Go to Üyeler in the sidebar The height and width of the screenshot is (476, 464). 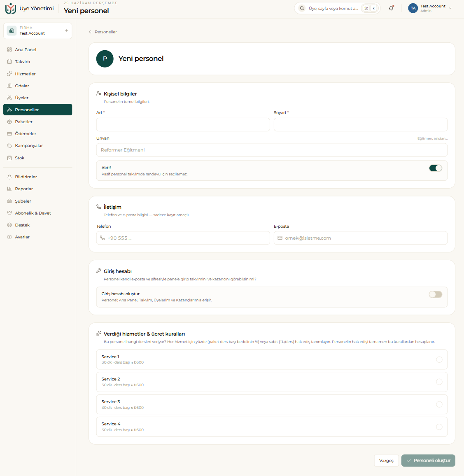click(x=37, y=98)
